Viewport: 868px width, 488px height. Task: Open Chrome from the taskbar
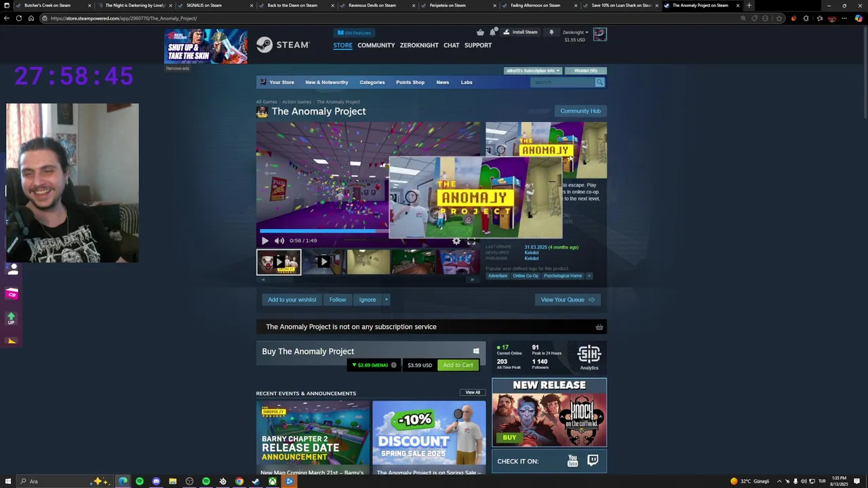[239, 481]
